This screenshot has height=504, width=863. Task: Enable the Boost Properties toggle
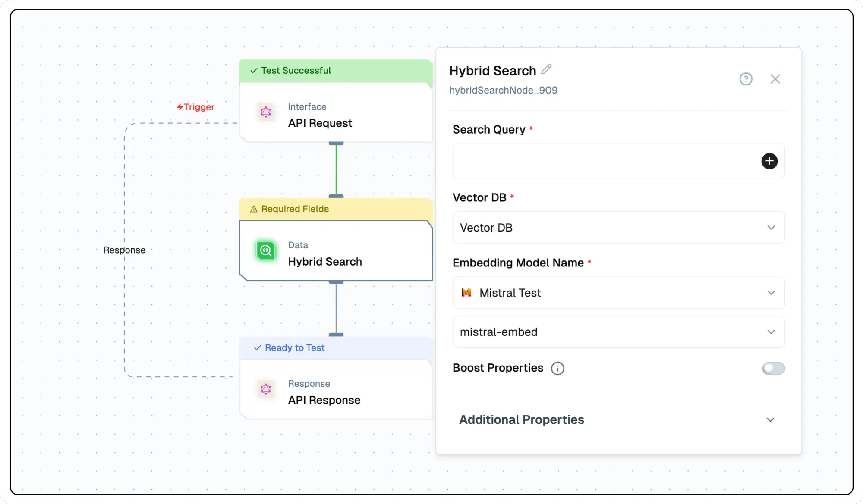[773, 368]
